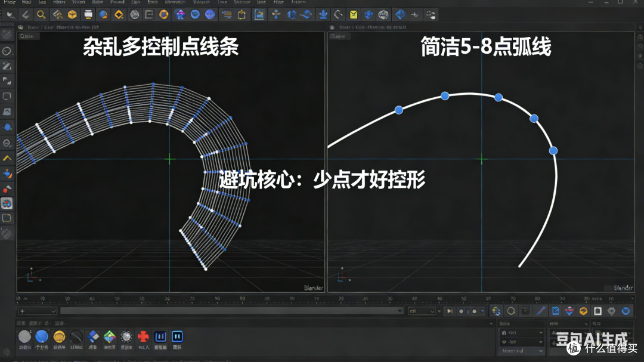Click the multicolor gem icon in bottom shelf
This screenshot has height=362, width=644.
click(x=110, y=336)
